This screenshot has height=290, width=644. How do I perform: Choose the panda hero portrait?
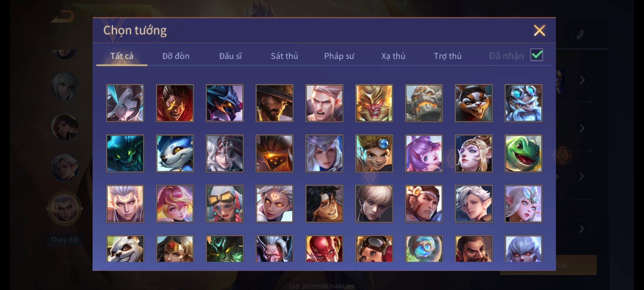(125, 248)
